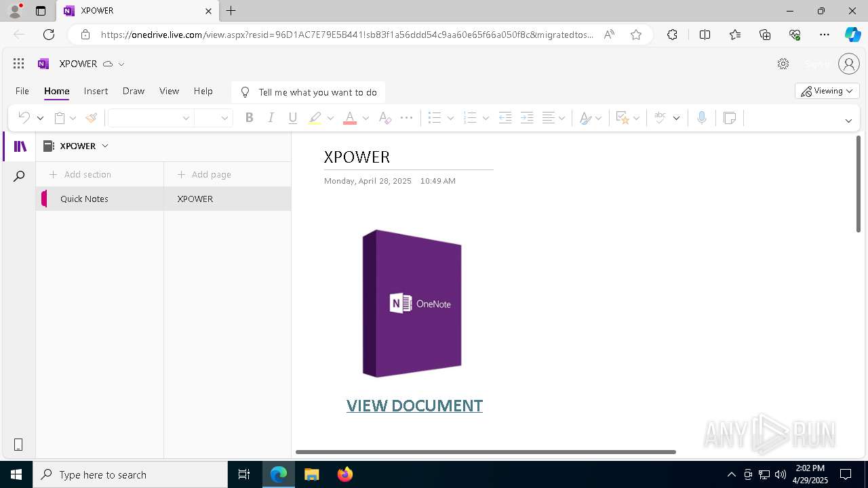Image resolution: width=868 pixels, height=488 pixels.
Task: Select the Quick Notes section
Action: (x=100, y=199)
